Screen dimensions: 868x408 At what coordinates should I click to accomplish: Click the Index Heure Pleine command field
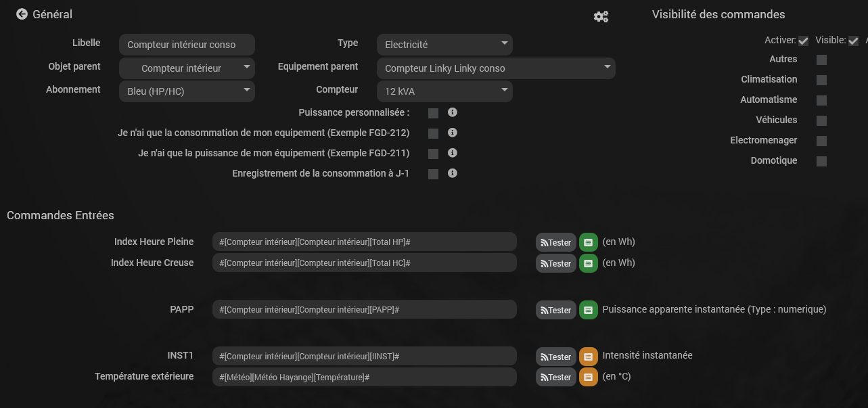[364, 242]
